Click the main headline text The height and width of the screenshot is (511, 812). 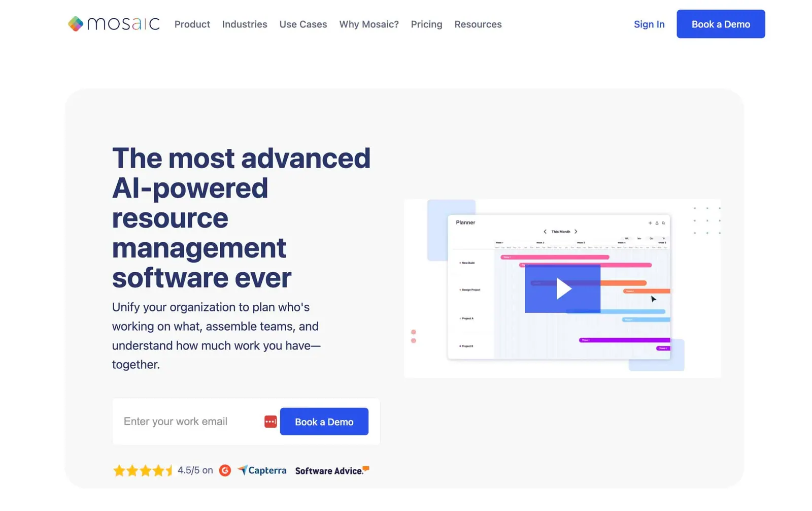241,217
